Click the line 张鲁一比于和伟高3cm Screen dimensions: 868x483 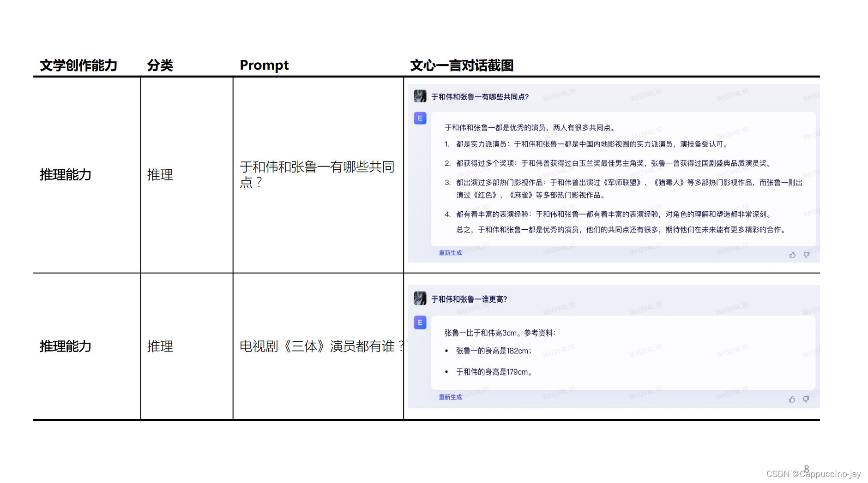(x=500, y=333)
